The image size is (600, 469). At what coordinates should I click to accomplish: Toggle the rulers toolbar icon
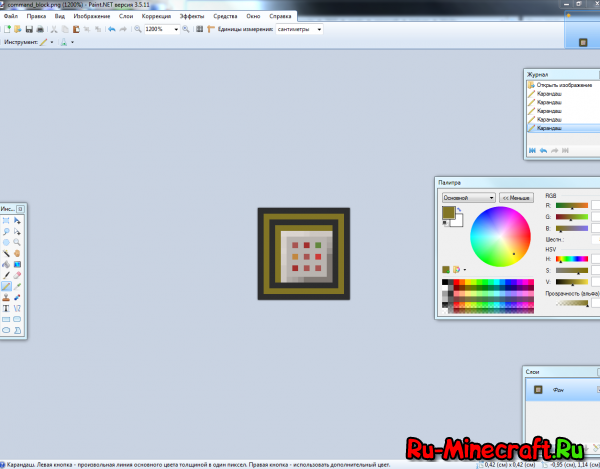tap(211, 29)
